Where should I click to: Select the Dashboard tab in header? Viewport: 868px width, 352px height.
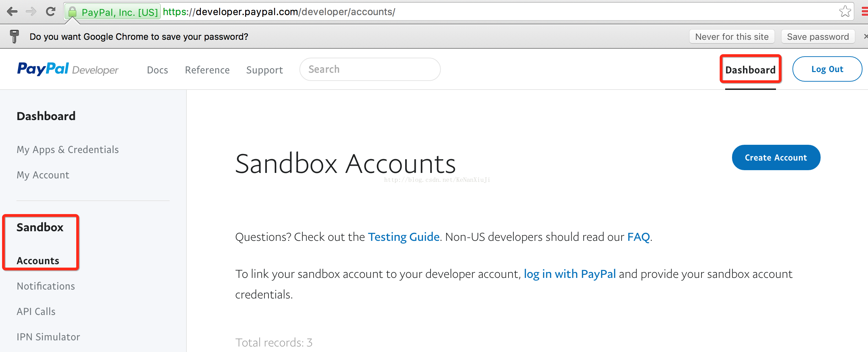coord(750,70)
